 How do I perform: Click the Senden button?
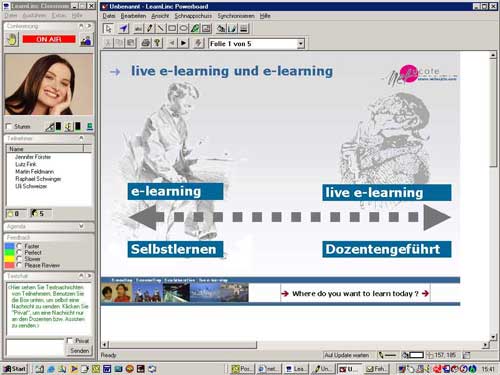80,351
